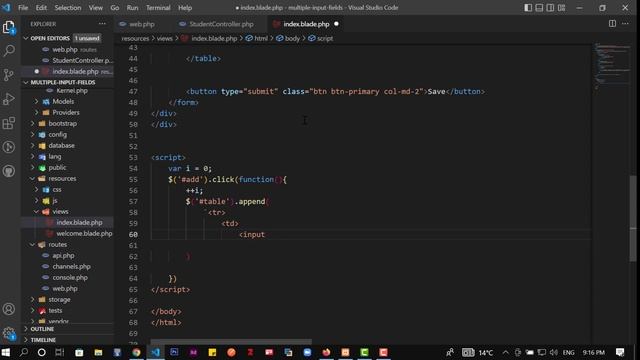The width and height of the screenshot is (640, 360).
Task: Open Explorer panel More Actions ellipsis
Action: 102,24
